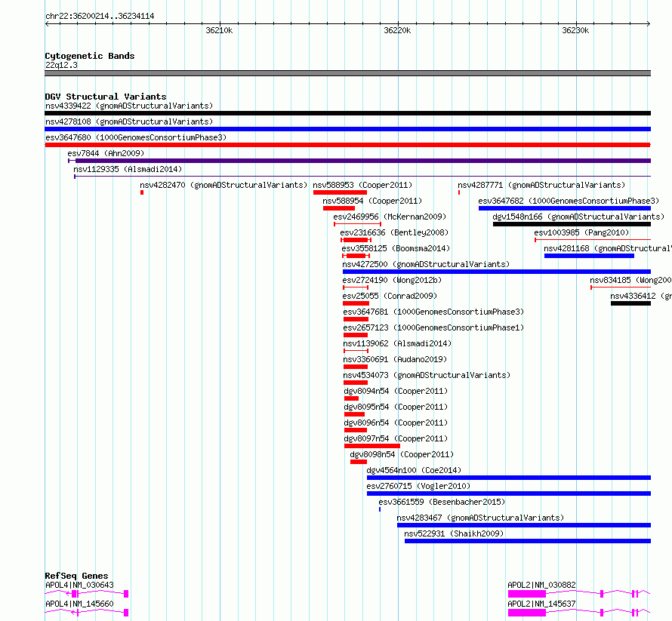Click esv1003985 (Pang2010) label
The height and width of the screenshot is (621, 672).
pos(581,232)
